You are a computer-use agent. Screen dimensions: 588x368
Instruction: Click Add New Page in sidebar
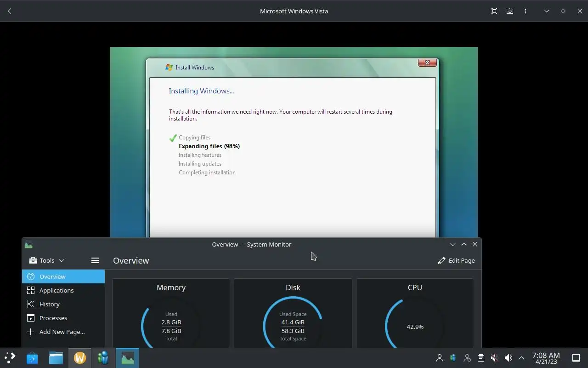[63, 332]
